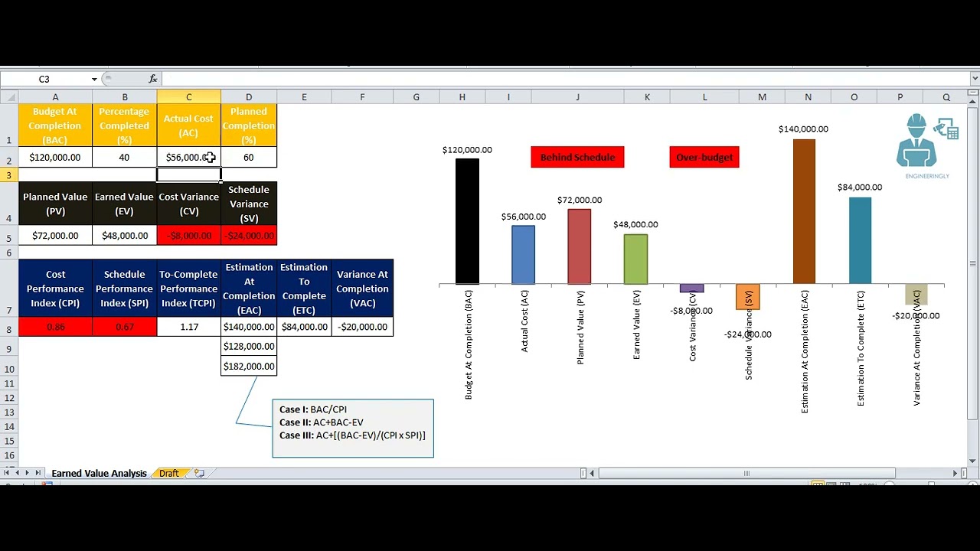Select row 2 header
This screenshot has width=980, height=551.
click(x=9, y=157)
